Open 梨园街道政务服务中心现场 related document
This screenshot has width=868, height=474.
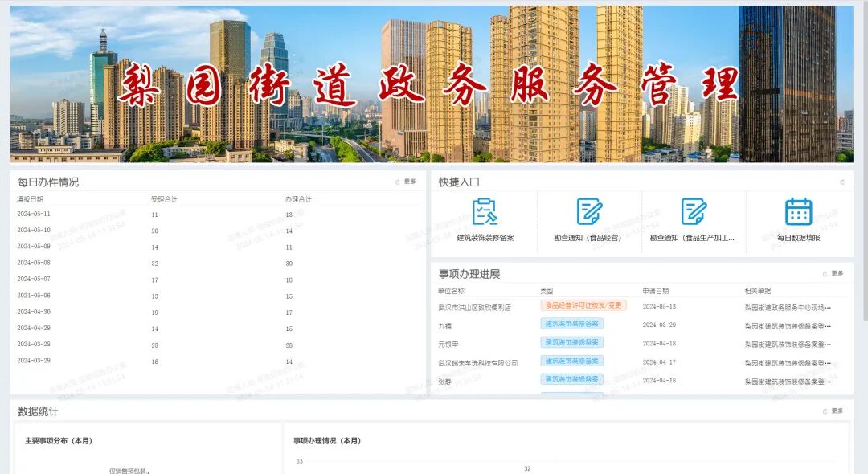788,308
